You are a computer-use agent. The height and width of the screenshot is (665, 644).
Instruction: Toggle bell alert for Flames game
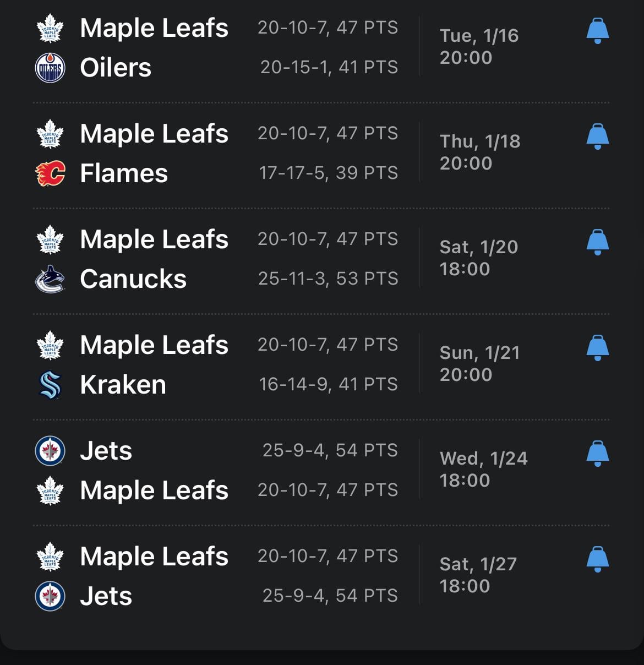pyautogui.click(x=597, y=136)
